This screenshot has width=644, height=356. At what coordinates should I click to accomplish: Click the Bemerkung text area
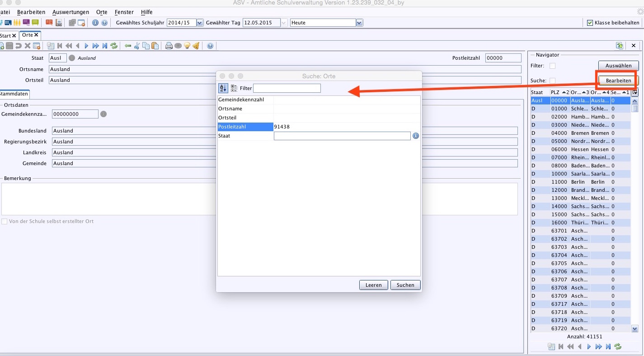259,199
